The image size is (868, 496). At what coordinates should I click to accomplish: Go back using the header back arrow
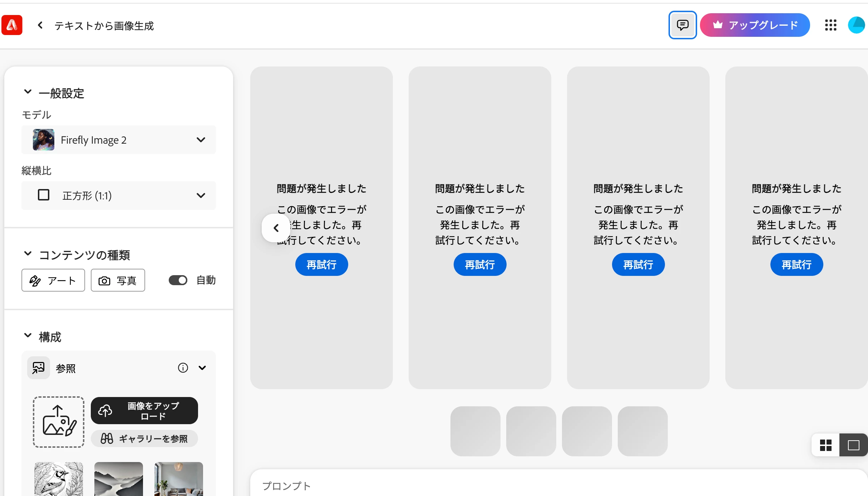pyautogui.click(x=40, y=25)
